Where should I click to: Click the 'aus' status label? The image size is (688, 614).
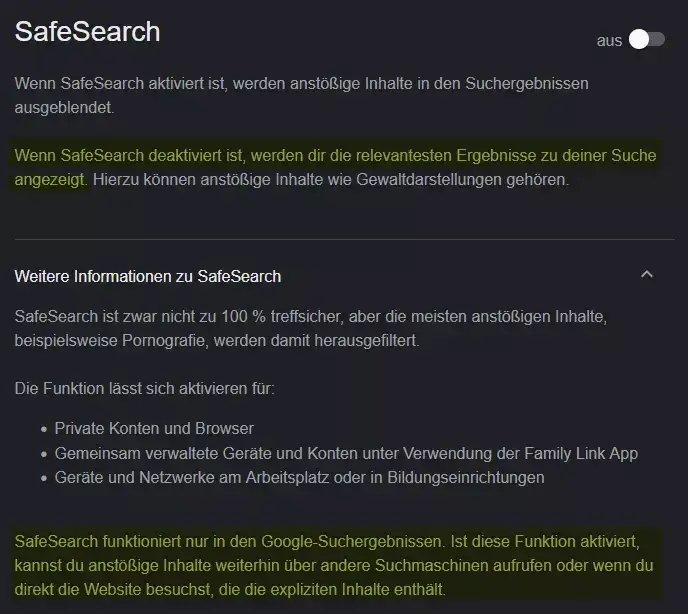coord(609,41)
